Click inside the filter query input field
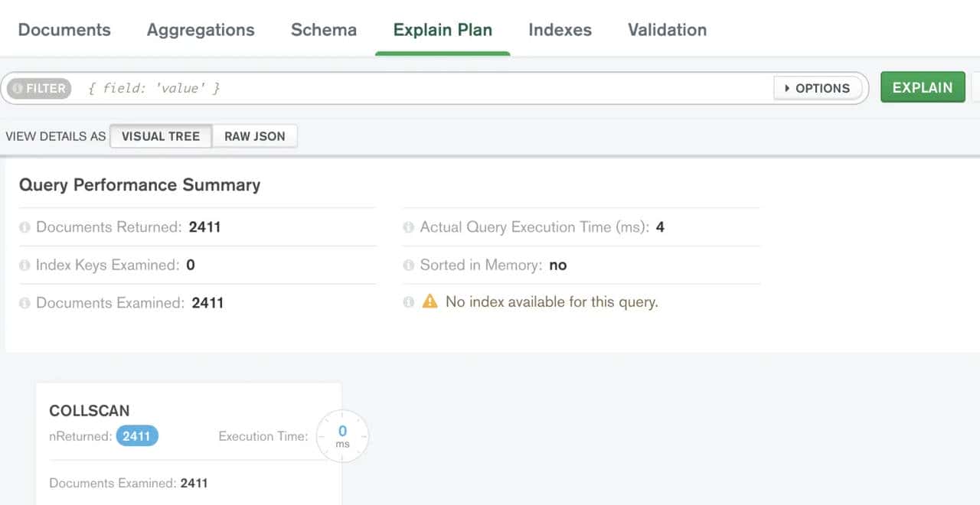Screen dimensions: 980x505 point(306,88)
